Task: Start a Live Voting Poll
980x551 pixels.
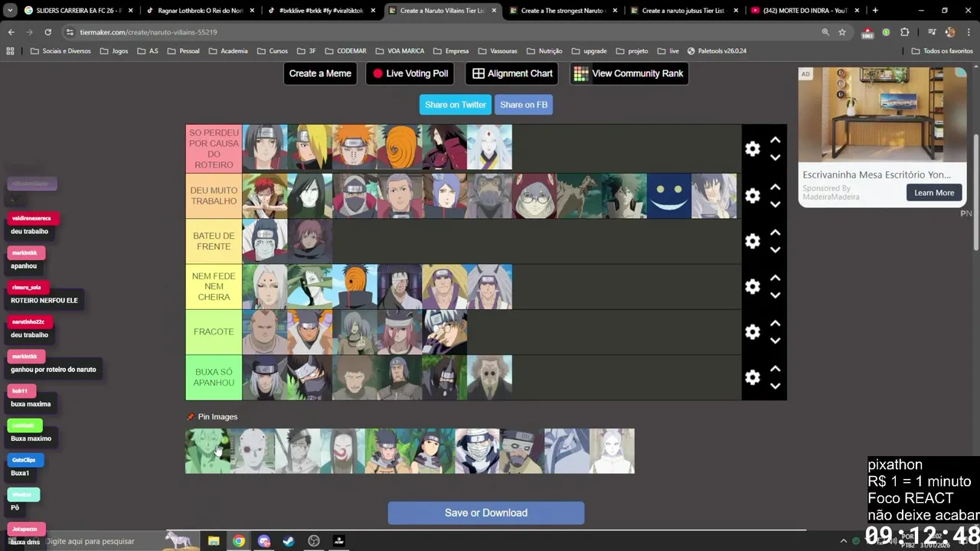Action: (x=410, y=73)
